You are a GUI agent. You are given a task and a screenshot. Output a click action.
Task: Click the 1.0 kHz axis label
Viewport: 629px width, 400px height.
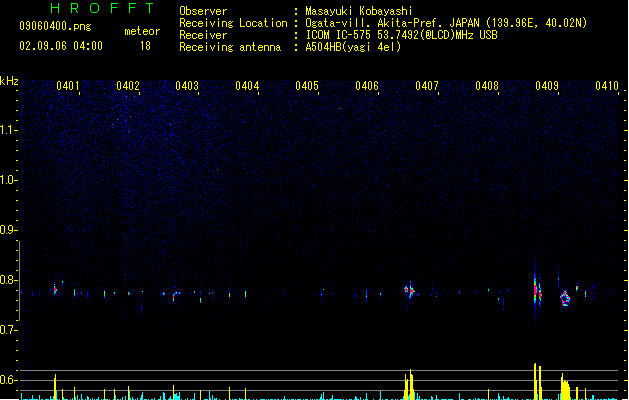pyautogui.click(x=9, y=180)
